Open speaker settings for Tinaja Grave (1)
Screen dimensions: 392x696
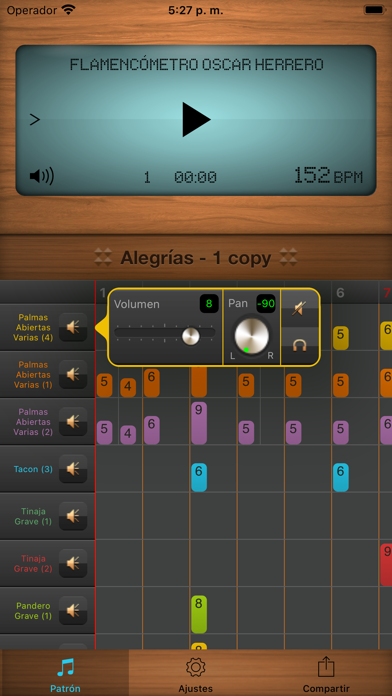[x=73, y=516]
